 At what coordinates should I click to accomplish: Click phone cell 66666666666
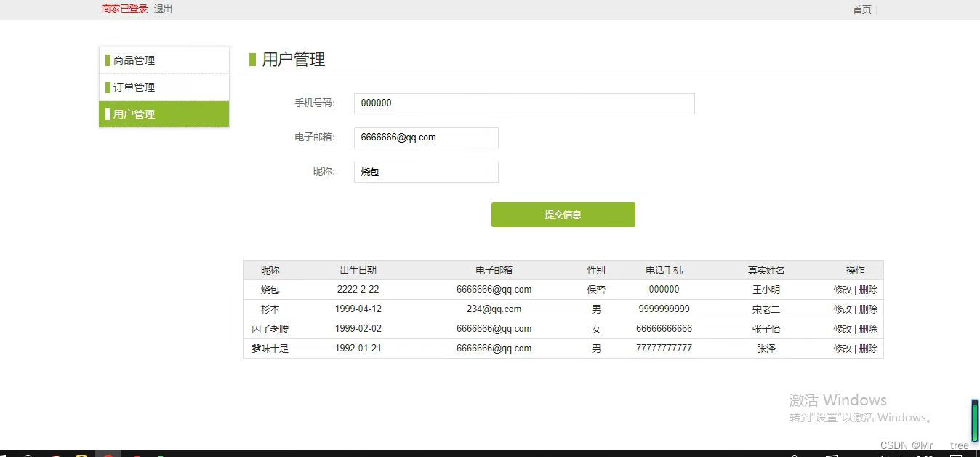click(664, 329)
